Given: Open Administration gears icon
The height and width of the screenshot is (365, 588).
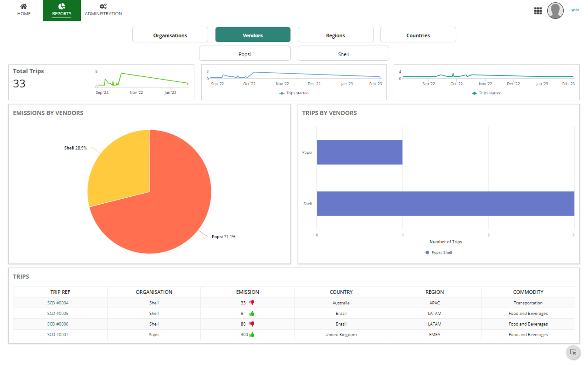Looking at the screenshot, I should (x=103, y=6).
